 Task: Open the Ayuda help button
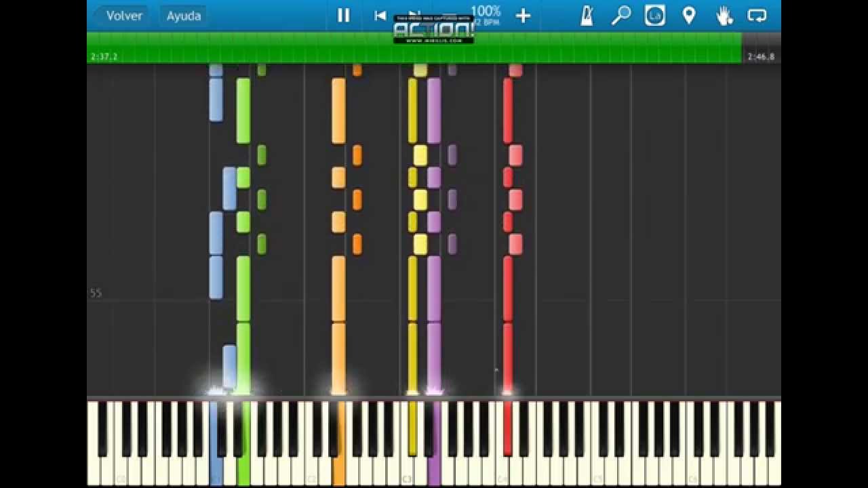(x=184, y=16)
